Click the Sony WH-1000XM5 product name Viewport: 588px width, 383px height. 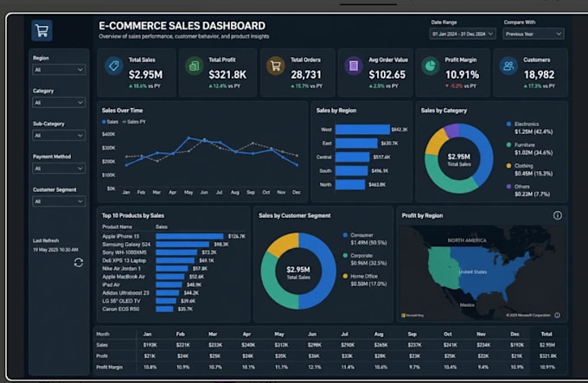(x=125, y=252)
